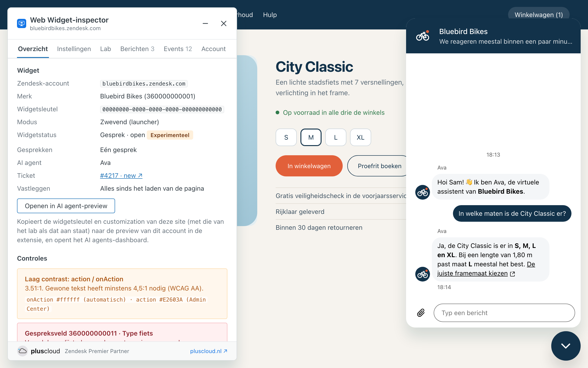Open the Events 12 tab

pos(178,49)
